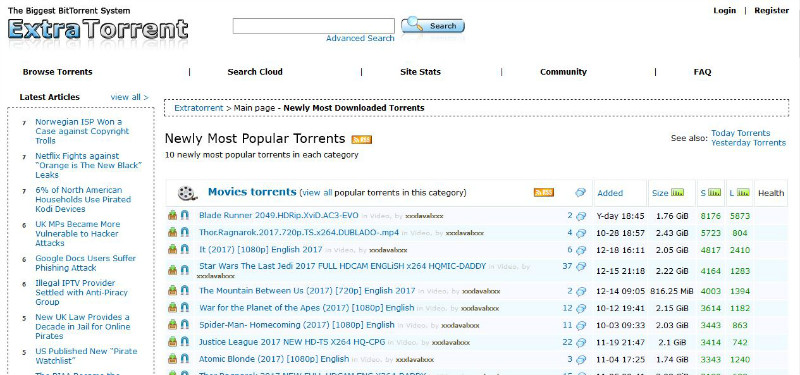The width and height of the screenshot is (800, 375).
Task: Read article 'Norwegian ISP Won a Case against Copyright Trolls'
Action: coord(82,131)
